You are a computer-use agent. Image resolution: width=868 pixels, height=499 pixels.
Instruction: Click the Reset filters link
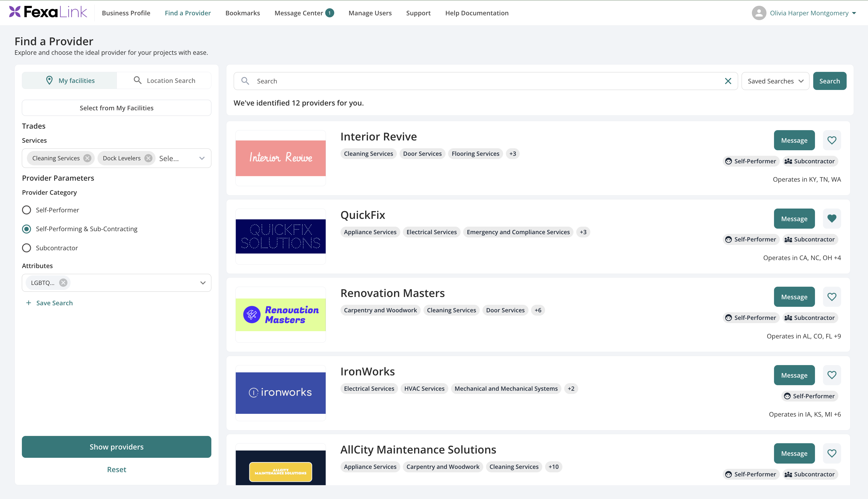pos(117,469)
